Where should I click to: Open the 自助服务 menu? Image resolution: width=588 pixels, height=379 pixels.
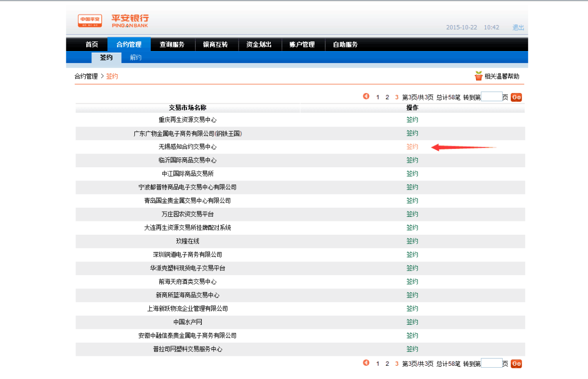point(345,44)
